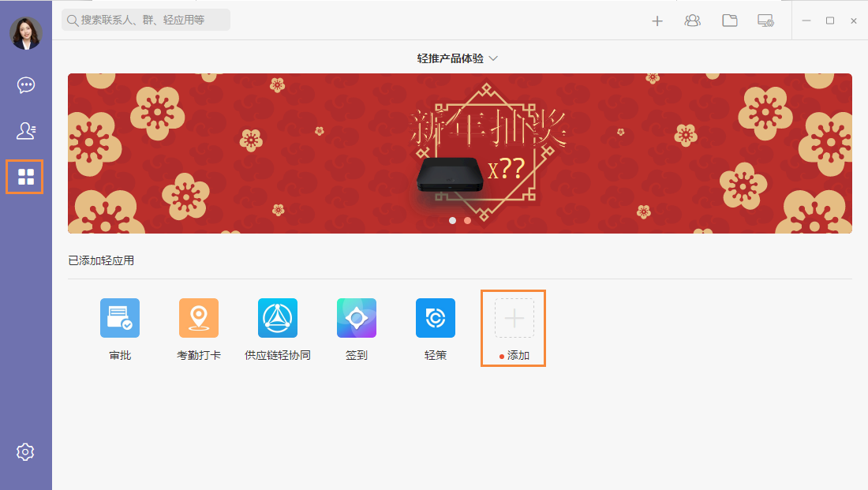The width and height of the screenshot is (868, 490).
Task: Select the second banner carousel dot
Action: tap(467, 220)
